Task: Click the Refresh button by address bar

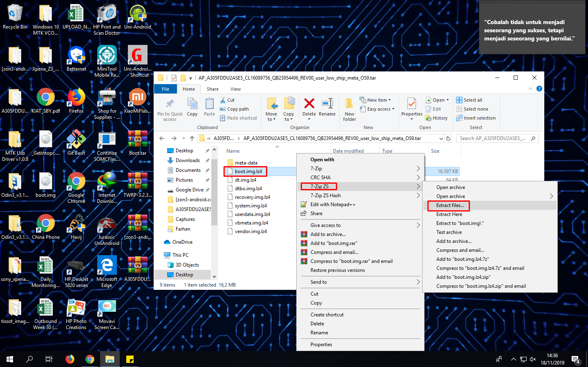Action: [448, 138]
